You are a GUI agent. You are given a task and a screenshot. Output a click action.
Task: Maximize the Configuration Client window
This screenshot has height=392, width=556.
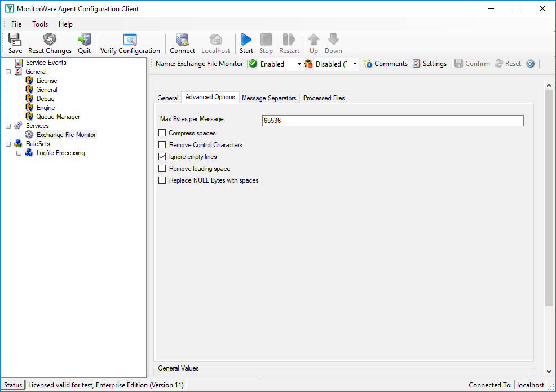coord(517,8)
